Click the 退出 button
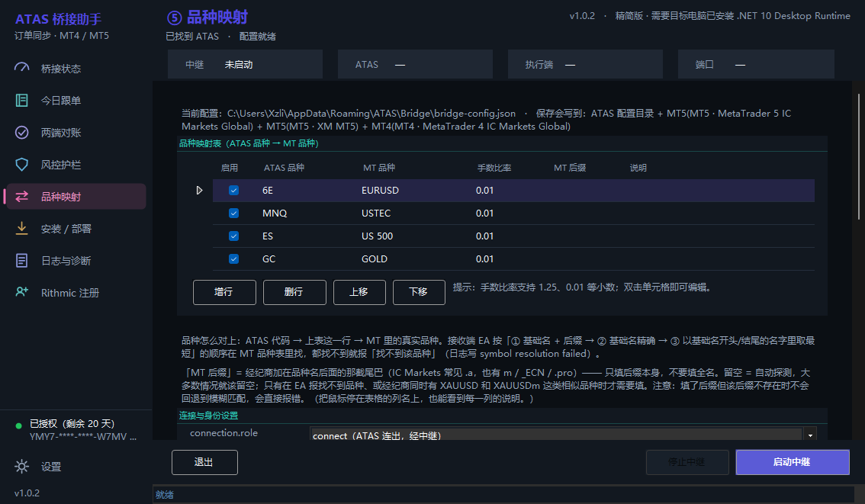The height and width of the screenshot is (504, 865). 204,462
